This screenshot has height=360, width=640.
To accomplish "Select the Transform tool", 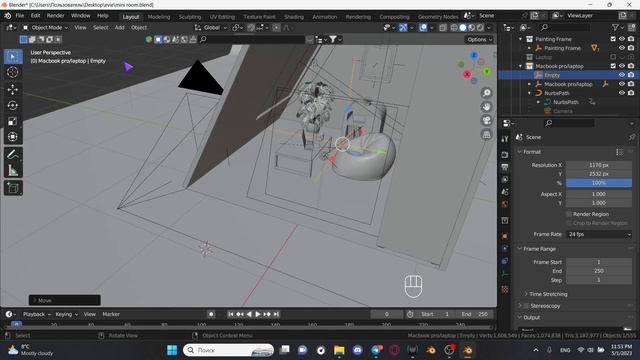I will click(13, 137).
